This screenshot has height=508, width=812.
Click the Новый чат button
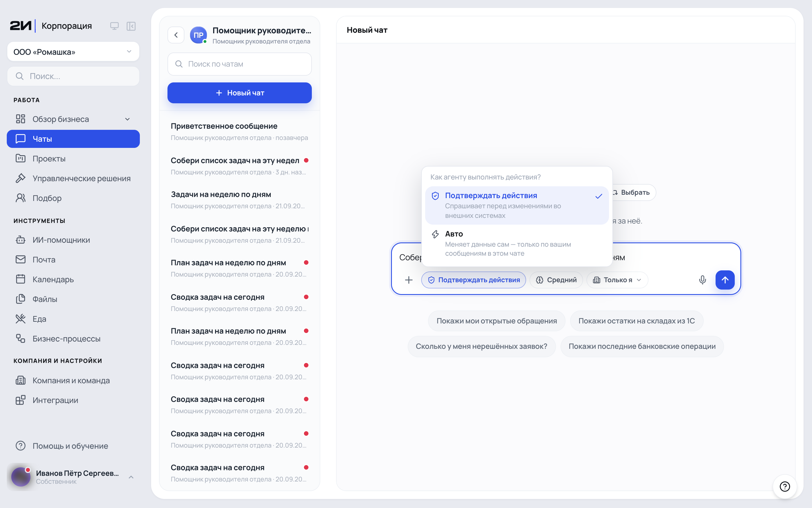click(240, 93)
